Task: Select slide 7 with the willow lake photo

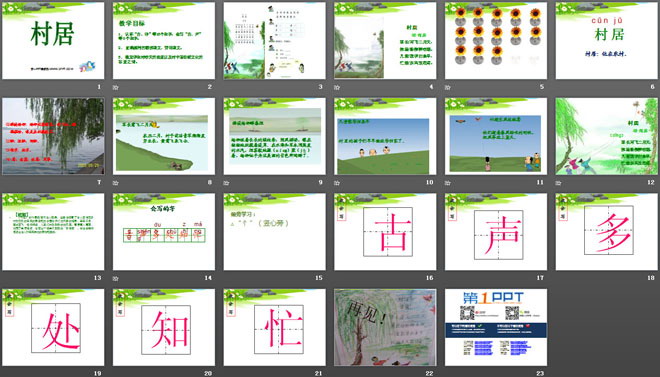Action: 53,136
